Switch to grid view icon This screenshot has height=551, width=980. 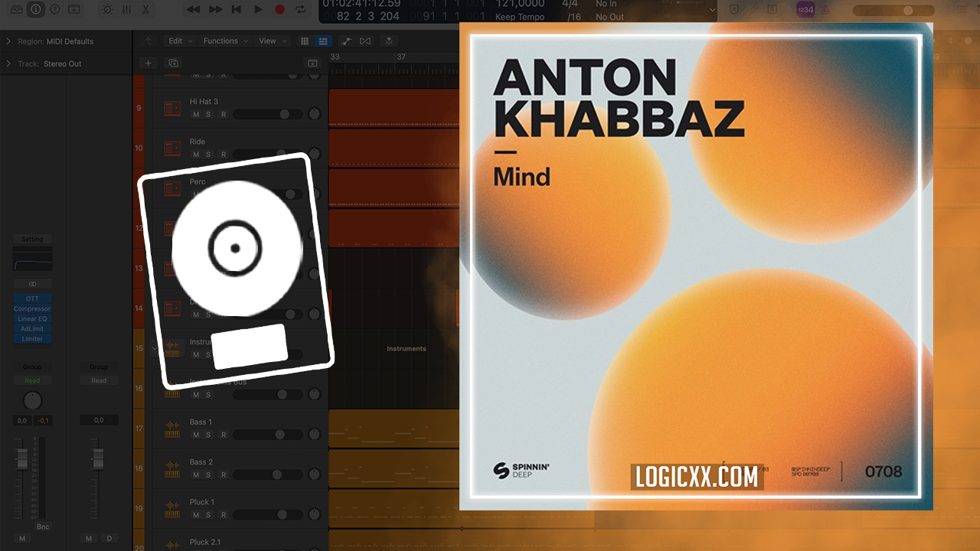click(305, 41)
